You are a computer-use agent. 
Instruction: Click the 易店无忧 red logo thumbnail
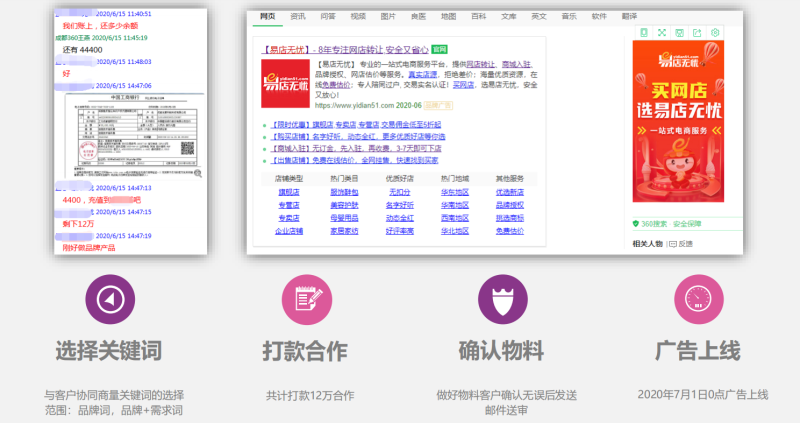[x=285, y=83]
